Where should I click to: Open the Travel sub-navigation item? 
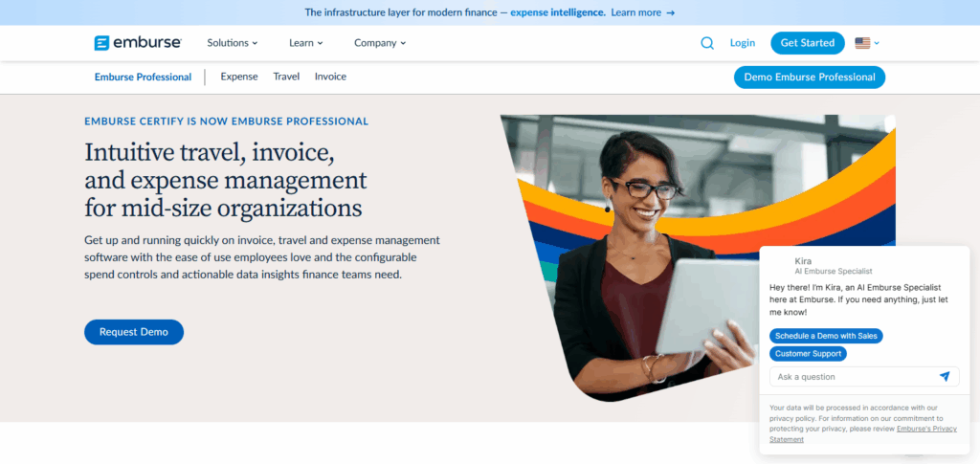(x=286, y=77)
